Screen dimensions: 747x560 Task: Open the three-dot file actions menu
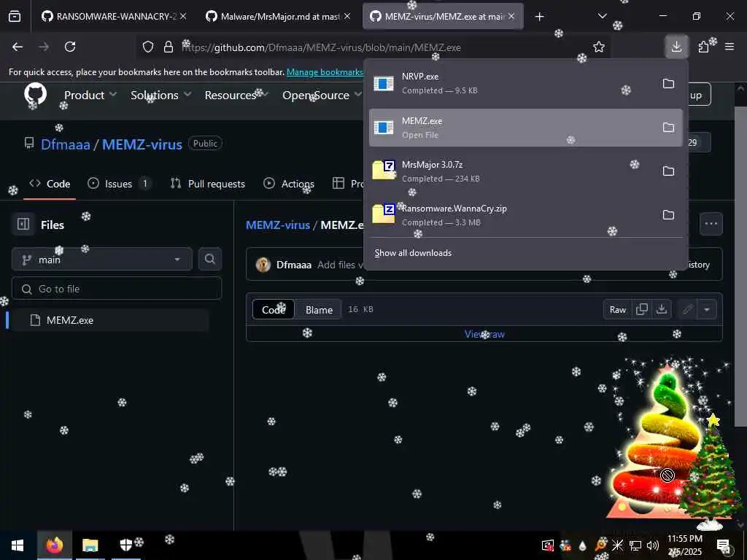711,224
